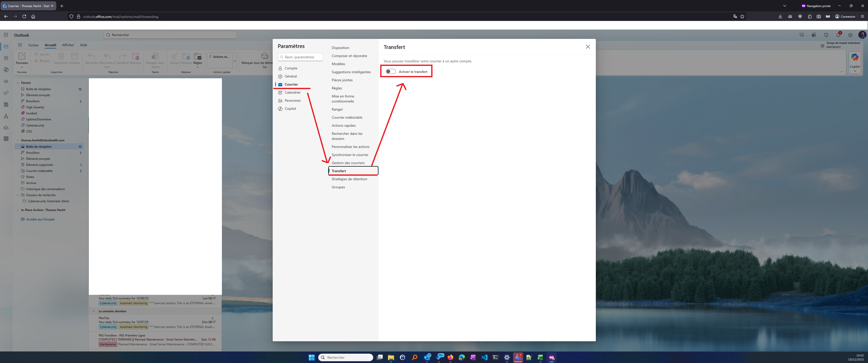The width and height of the screenshot is (868, 363).
Task: Expand the In-Place Archive folder
Action: (x=18, y=210)
